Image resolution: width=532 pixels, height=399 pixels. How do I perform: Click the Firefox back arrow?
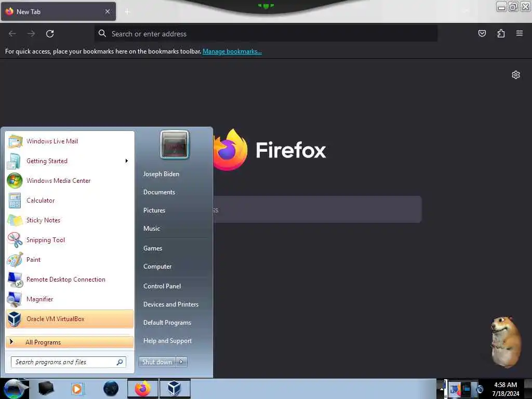pyautogui.click(x=12, y=34)
